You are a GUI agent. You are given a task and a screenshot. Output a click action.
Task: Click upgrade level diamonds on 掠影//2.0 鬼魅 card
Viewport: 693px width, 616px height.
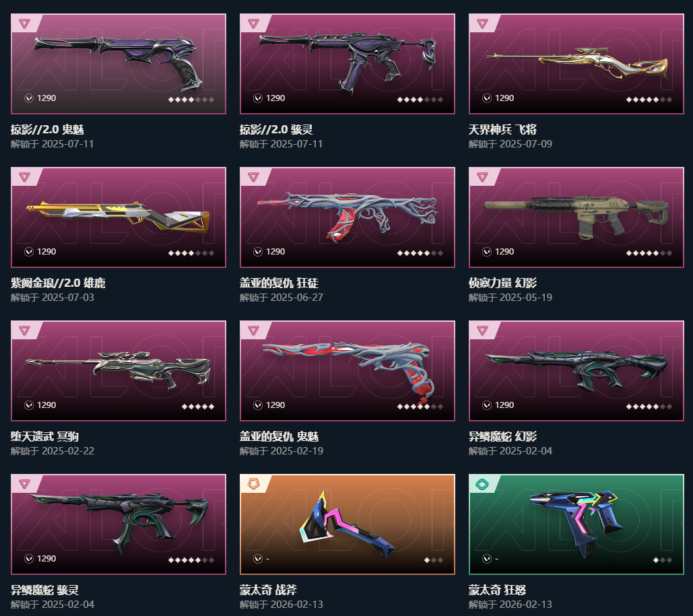191,100
